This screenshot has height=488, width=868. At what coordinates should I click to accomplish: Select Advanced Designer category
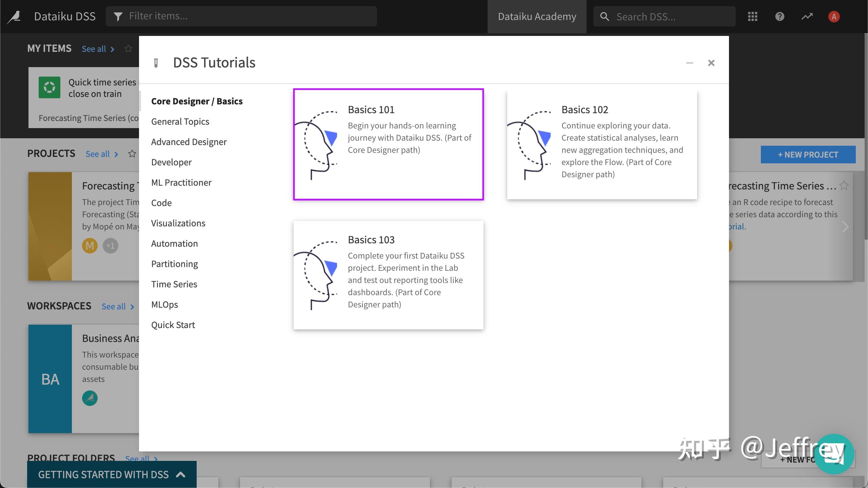(x=189, y=142)
